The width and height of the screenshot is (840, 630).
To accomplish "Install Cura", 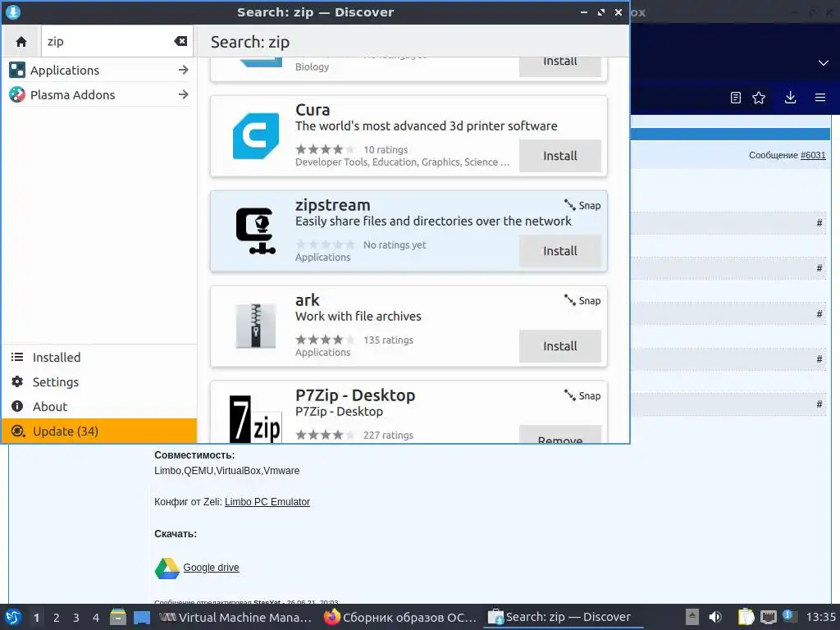I will 559,156.
